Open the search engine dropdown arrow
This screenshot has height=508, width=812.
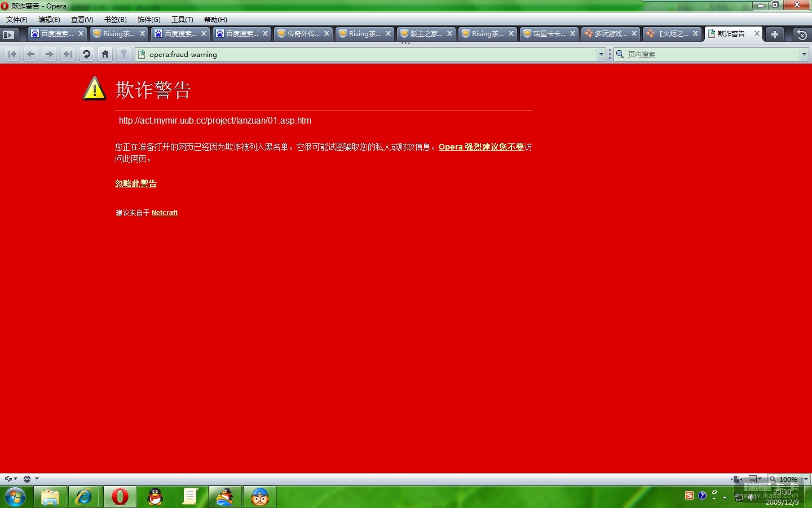[x=804, y=54]
